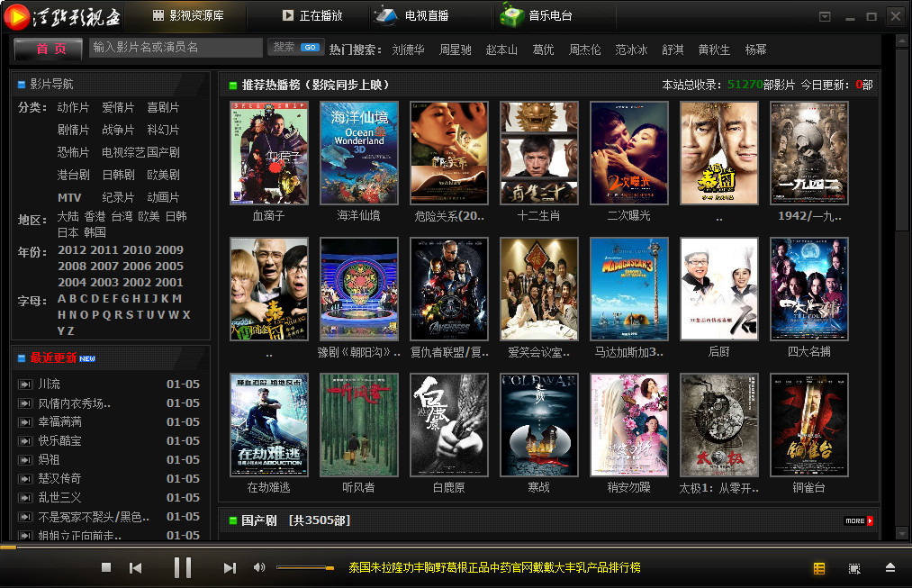Image resolution: width=912 pixels, height=588 pixels.
Task: Search hot keyword 杨幂
Action: click(755, 50)
